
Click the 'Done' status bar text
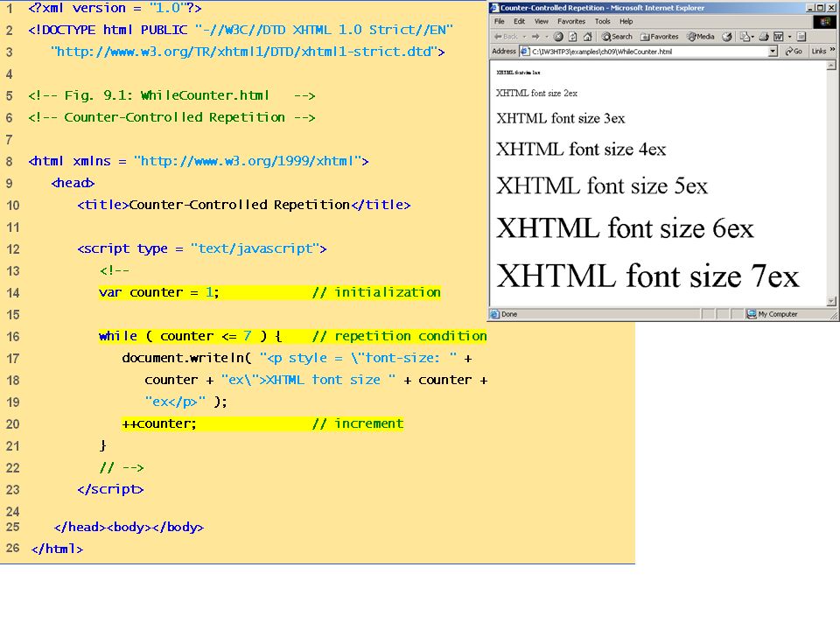coord(509,314)
